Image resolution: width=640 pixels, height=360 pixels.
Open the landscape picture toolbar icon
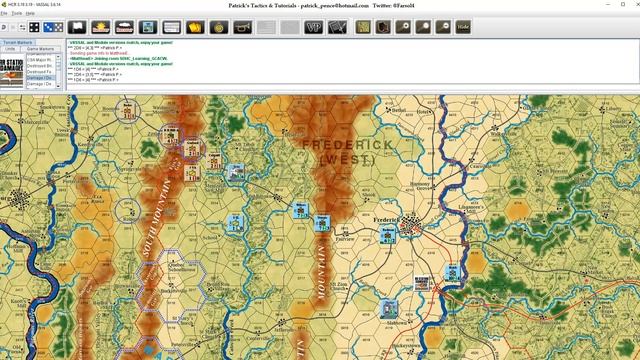pyautogui.click(x=148, y=27)
